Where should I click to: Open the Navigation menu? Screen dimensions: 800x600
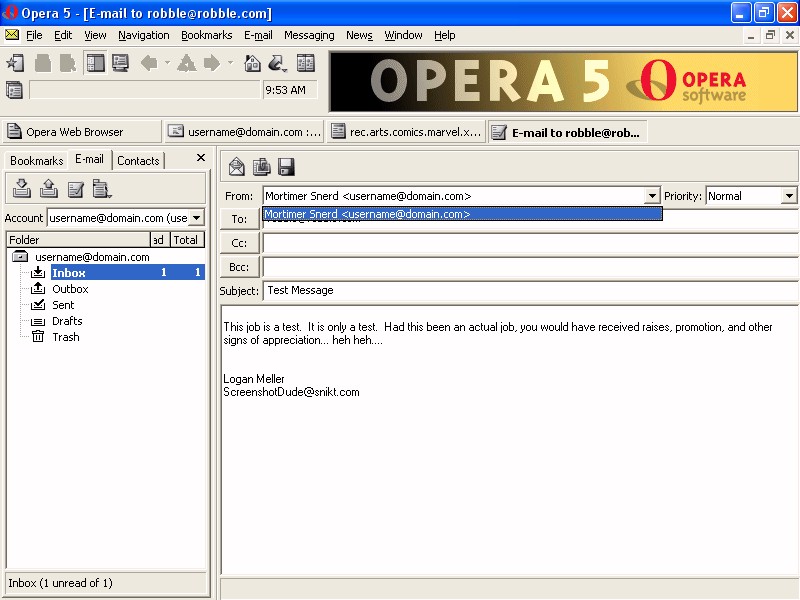point(144,35)
